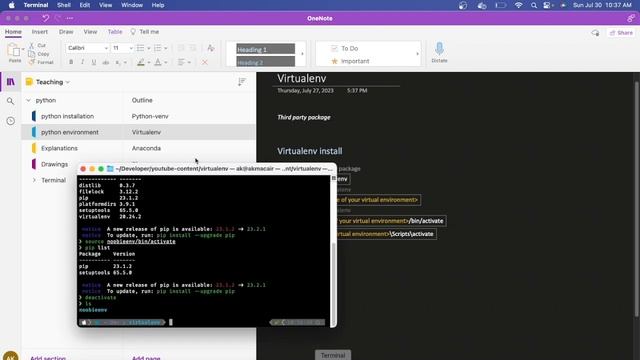Open the Outline page
Image resolution: width=640 pixels, height=360 pixels.
tap(189, 100)
